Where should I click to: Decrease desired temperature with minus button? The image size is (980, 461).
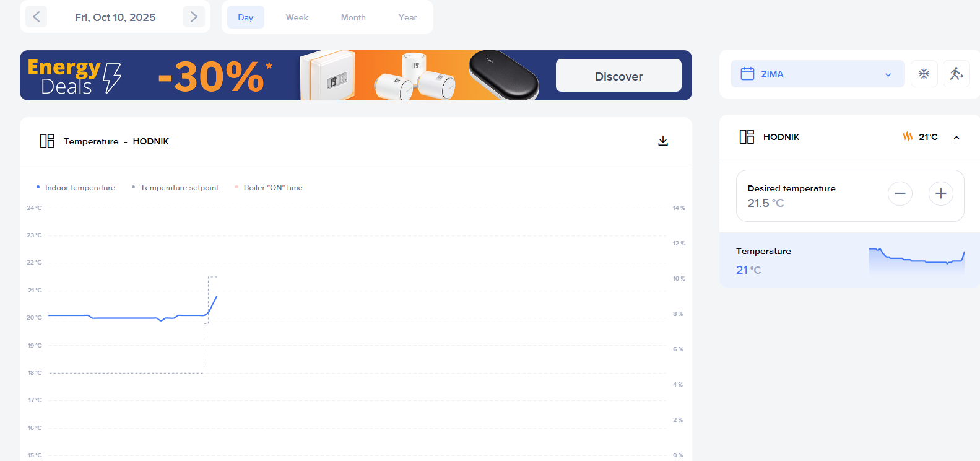tap(900, 194)
